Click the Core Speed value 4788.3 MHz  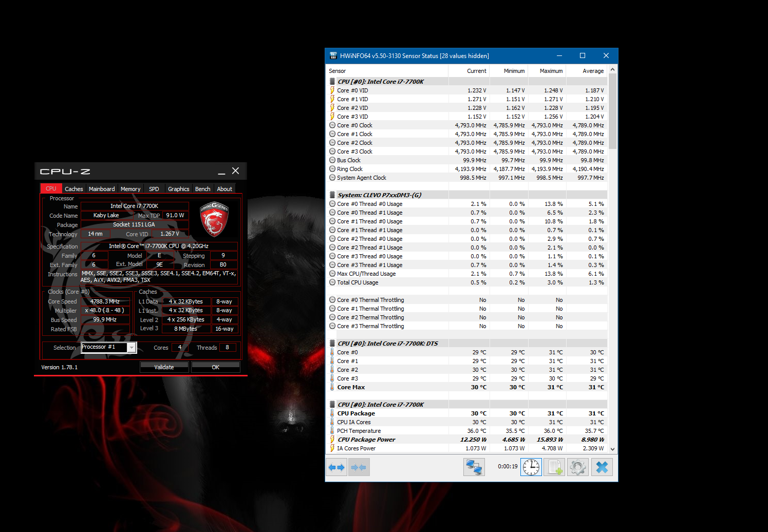coord(105,301)
